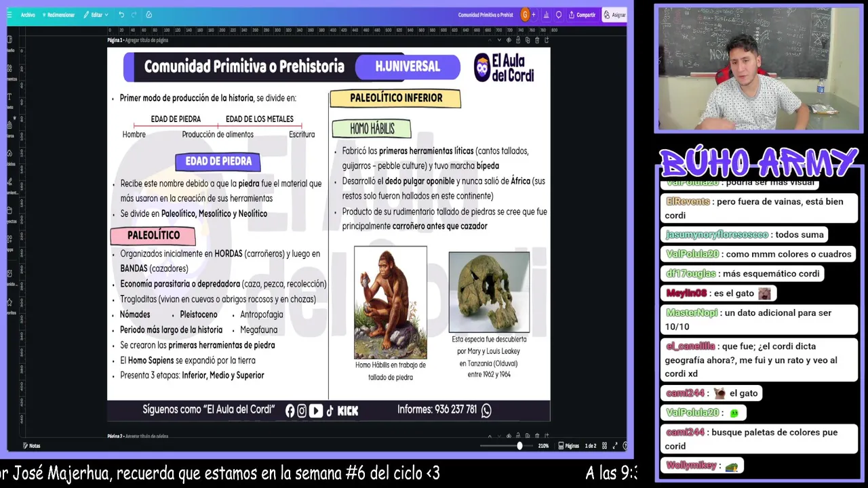
Task: Delete Página 1 with trash icon
Action: pos(537,40)
